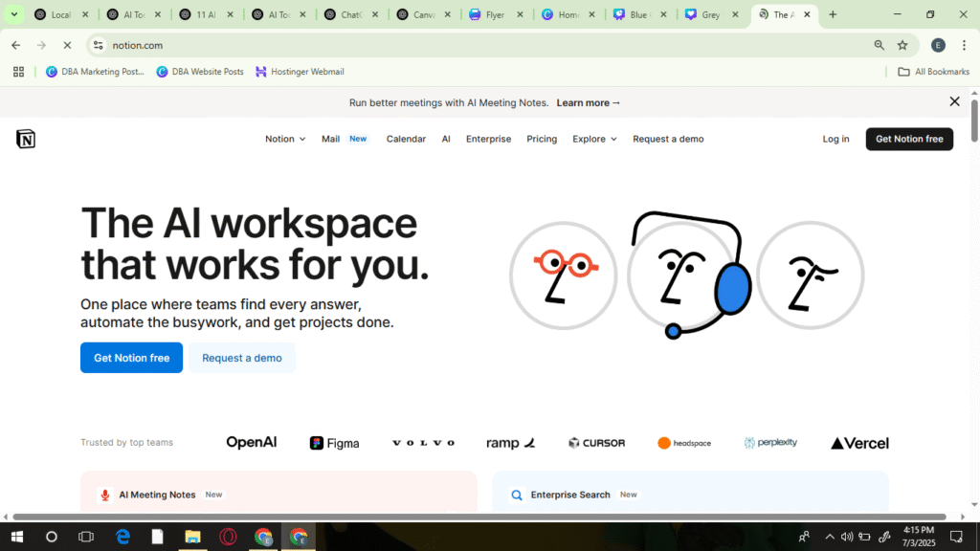Expand the Explore nav dropdown
Viewport: 980px width, 551px height.
[594, 139]
